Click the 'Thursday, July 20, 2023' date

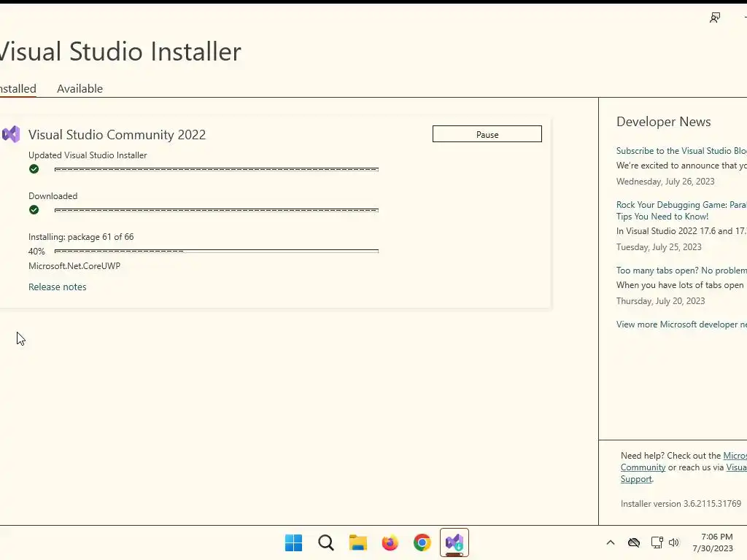click(660, 301)
